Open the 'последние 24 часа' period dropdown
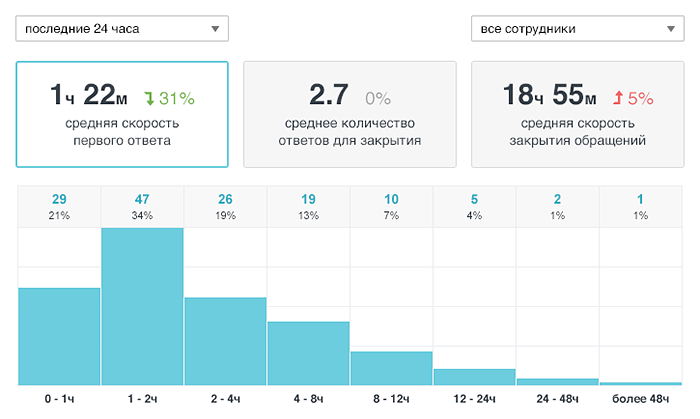 [122, 29]
